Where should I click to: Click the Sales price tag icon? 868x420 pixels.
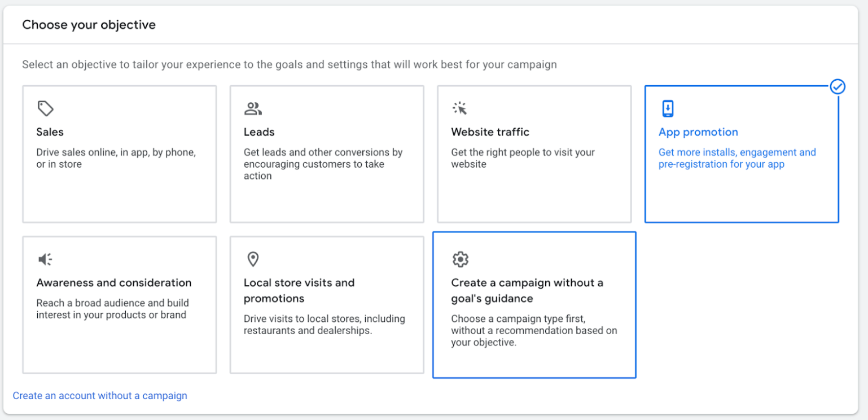click(45, 108)
